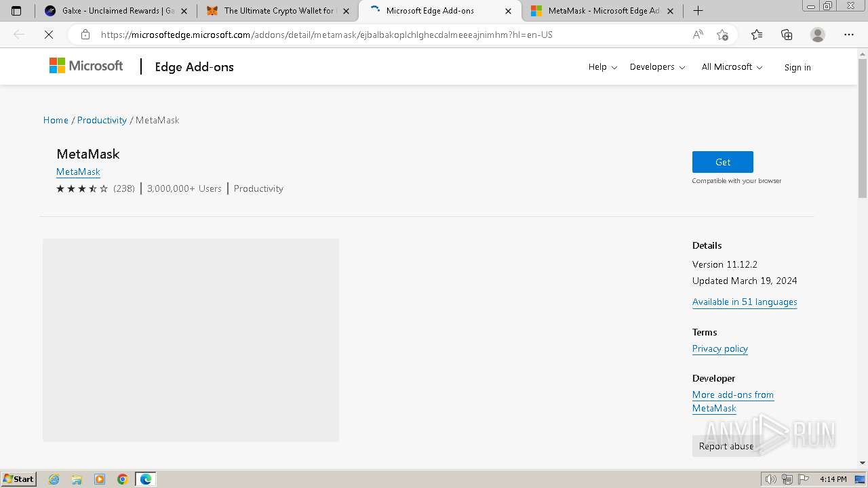868x488 pixels.
Task: Open the tab actions menu icon
Action: pos(16,11)
